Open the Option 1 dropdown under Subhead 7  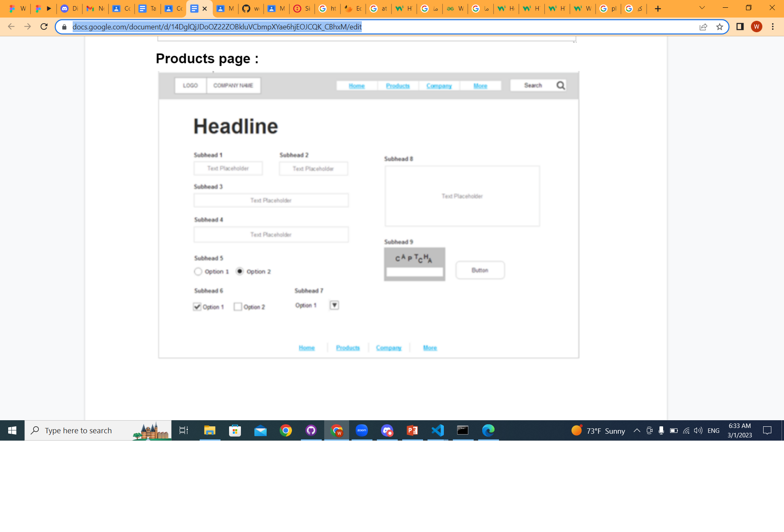tap(334, 305)
